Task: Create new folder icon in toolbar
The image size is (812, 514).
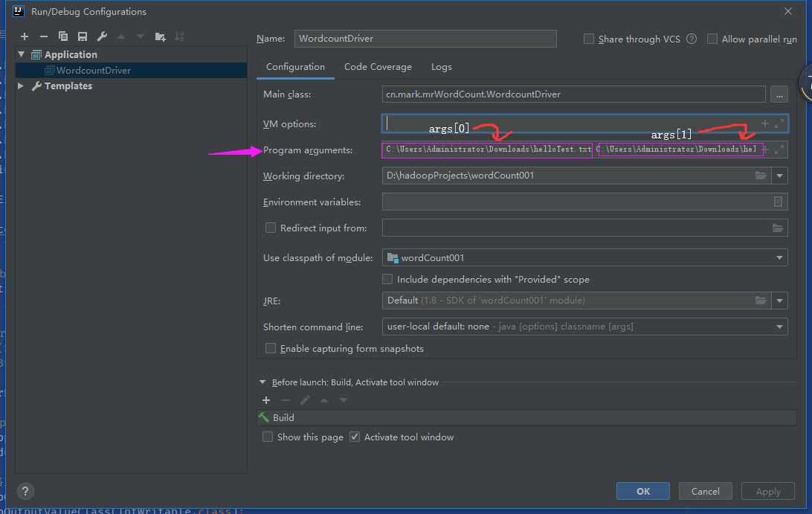Action: click(x=160, y=36)
